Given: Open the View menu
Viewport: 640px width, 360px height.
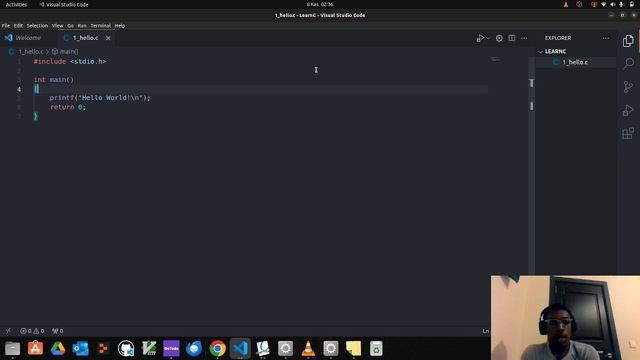Looking at the screenshot, I should (58, 25).
